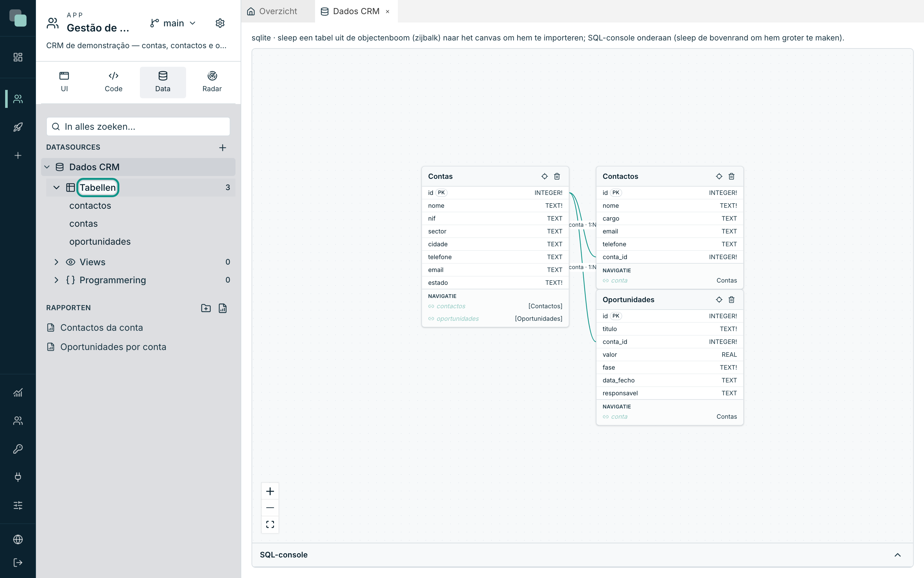
Task: Open the sliders settings icon in the left rail
Action: pos(18,505)
